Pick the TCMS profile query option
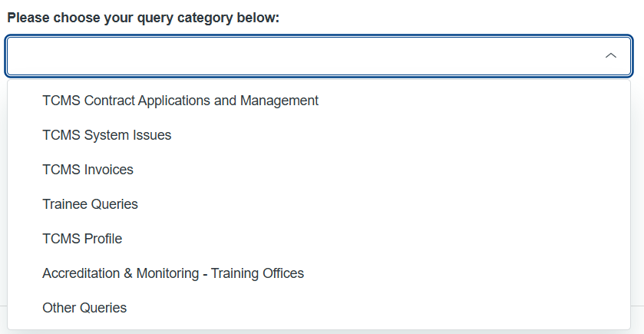 82,239
